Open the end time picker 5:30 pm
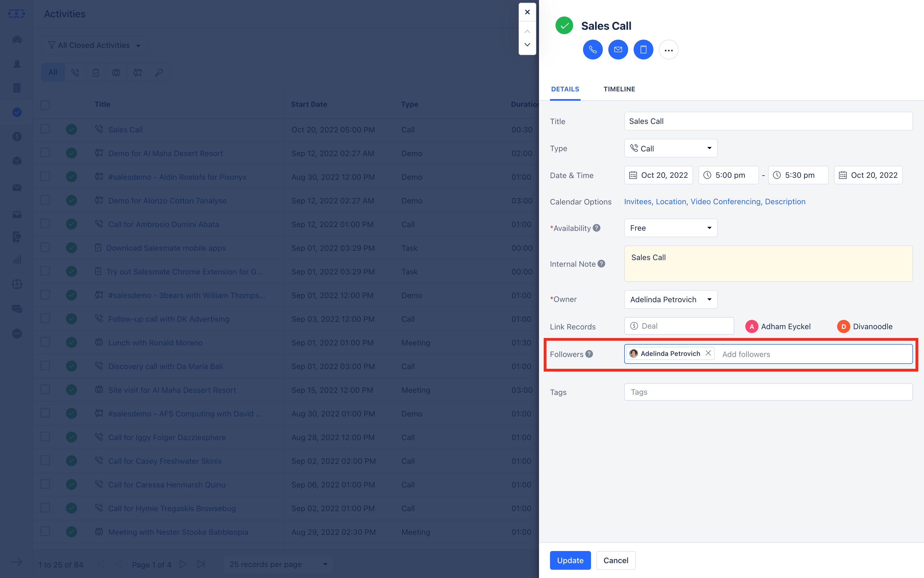924x578 pixels. tap(798, 175)
